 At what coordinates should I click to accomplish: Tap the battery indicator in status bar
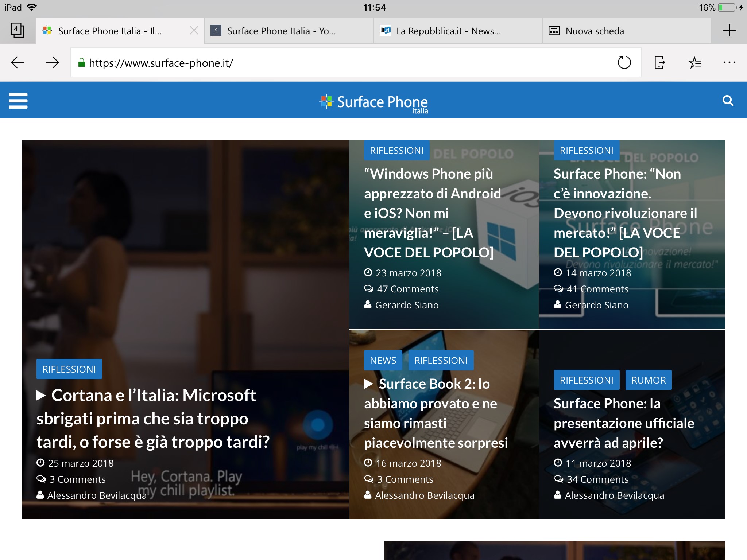tap(727, 8)
